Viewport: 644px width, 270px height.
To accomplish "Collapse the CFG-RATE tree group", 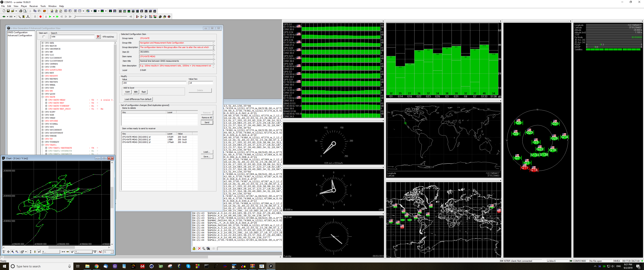I will [43, 97].
